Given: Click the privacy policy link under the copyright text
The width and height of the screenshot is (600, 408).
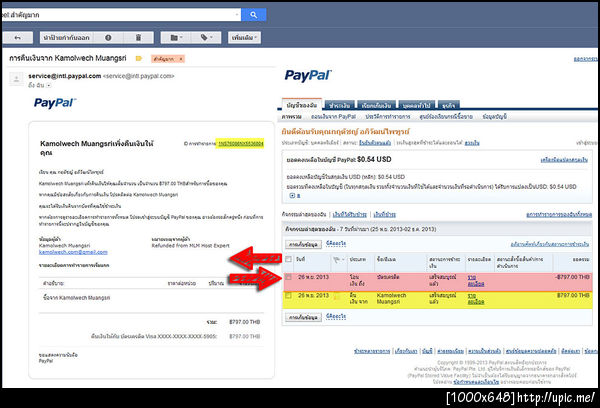Looking at the screenshot, I should [476, 382].
